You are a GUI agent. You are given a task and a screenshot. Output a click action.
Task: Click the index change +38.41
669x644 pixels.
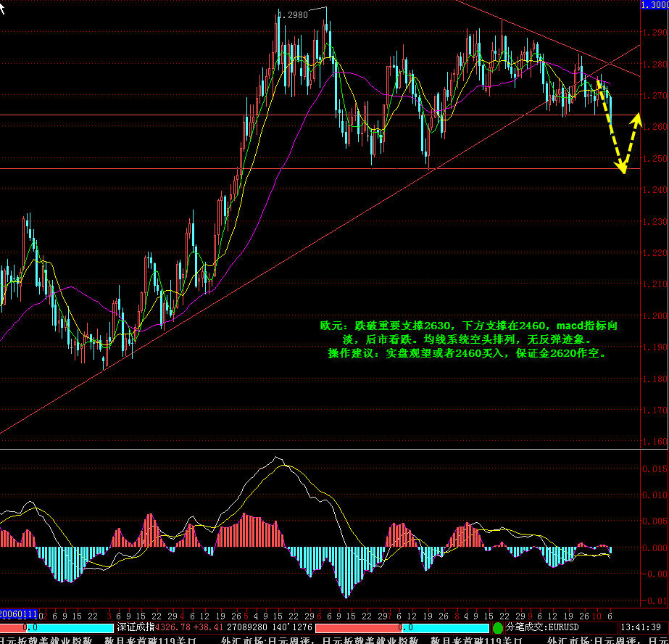coord(208,628)
